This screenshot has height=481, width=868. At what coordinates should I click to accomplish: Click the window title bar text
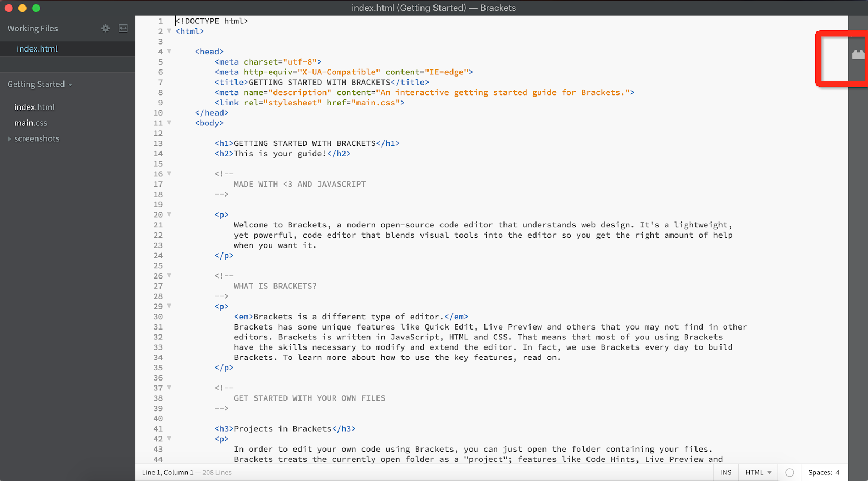coord(433,8)
